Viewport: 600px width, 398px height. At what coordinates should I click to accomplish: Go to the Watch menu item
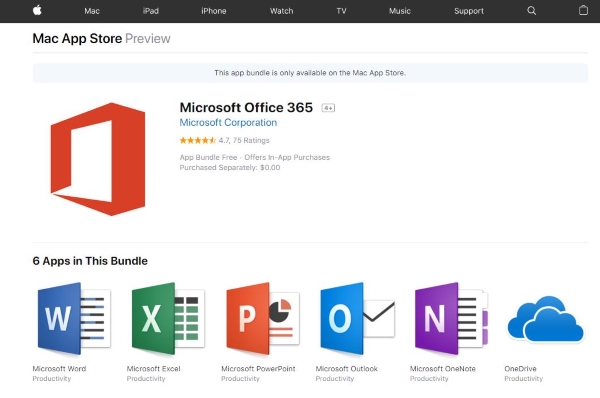[x=282, y=11]
